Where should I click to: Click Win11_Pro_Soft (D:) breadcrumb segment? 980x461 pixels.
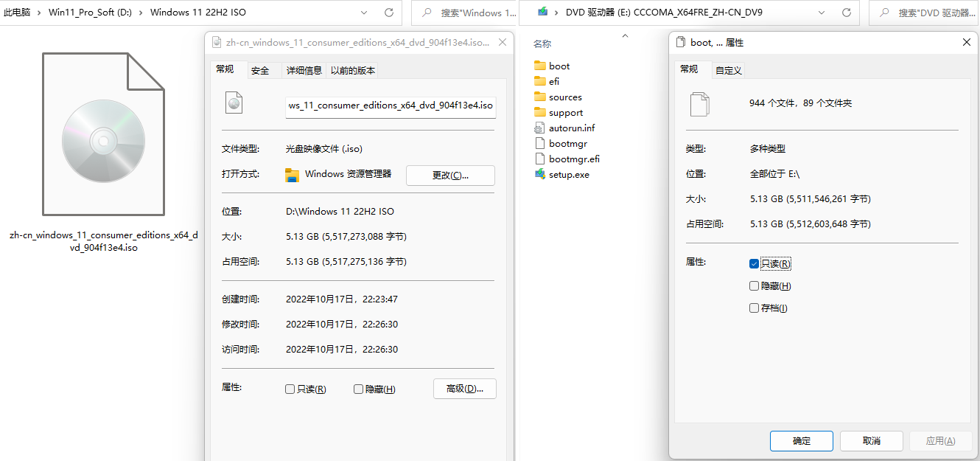[90, 13]
